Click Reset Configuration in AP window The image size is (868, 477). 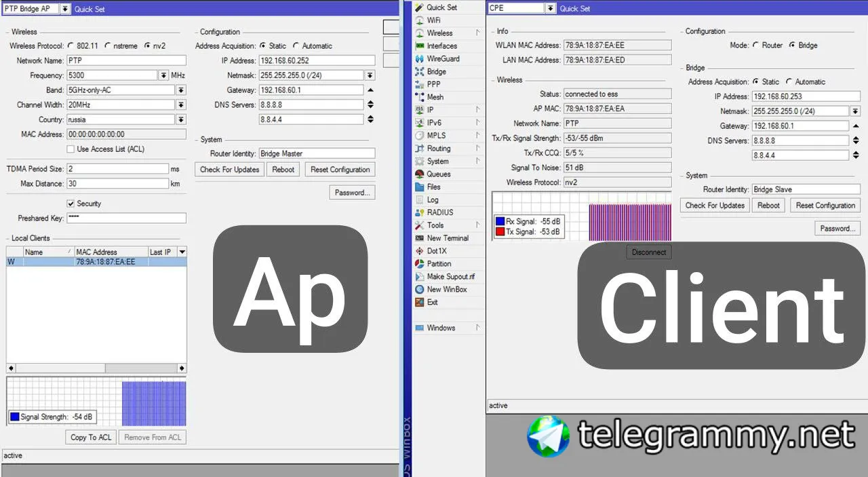tap(340, 170)
